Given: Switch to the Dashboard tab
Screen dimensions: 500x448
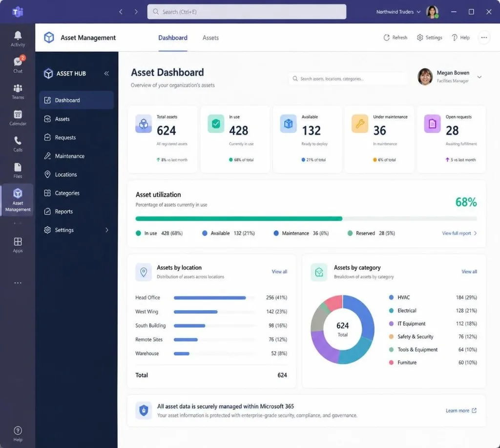Looking at the screenshot, I should point(173,38).
